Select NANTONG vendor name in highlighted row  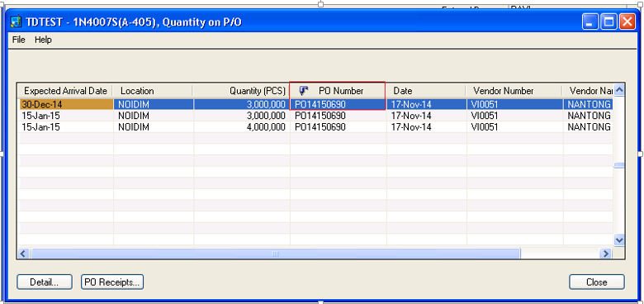click(588, 104)
